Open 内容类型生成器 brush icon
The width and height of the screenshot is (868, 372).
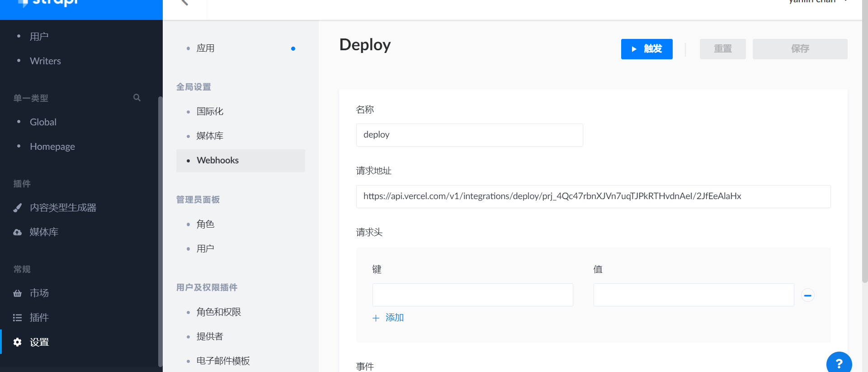click(x=18, y=208)
